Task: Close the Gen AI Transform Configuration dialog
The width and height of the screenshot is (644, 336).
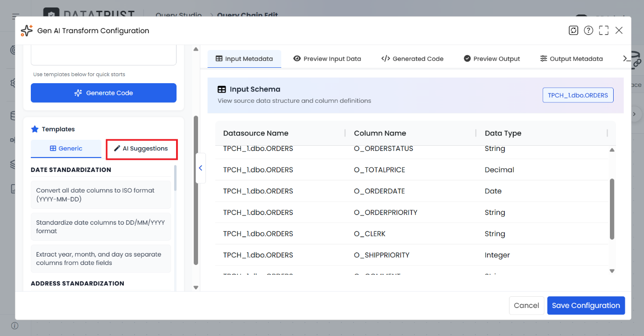Action: [619, 30]
